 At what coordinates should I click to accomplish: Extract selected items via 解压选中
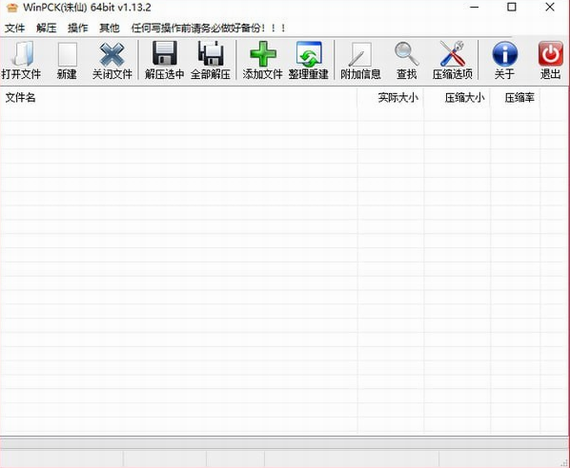(x=165, y=60)
